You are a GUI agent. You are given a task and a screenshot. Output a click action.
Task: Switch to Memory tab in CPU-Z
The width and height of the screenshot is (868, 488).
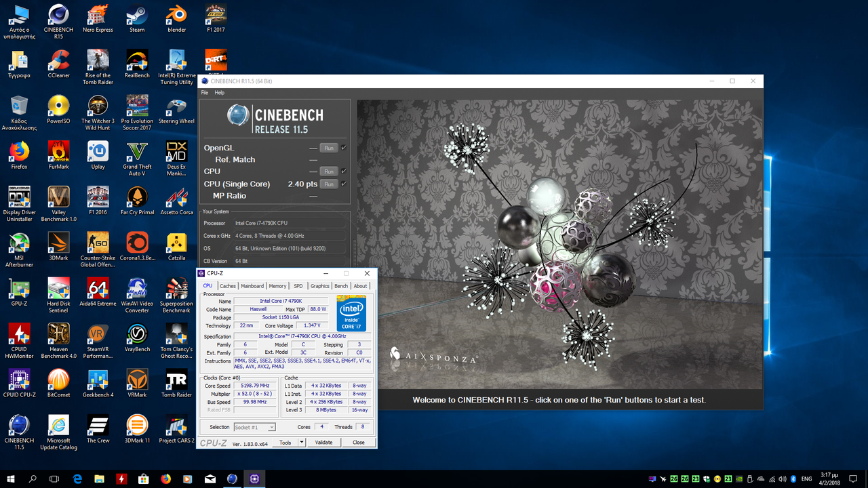[x=277, y=286]
